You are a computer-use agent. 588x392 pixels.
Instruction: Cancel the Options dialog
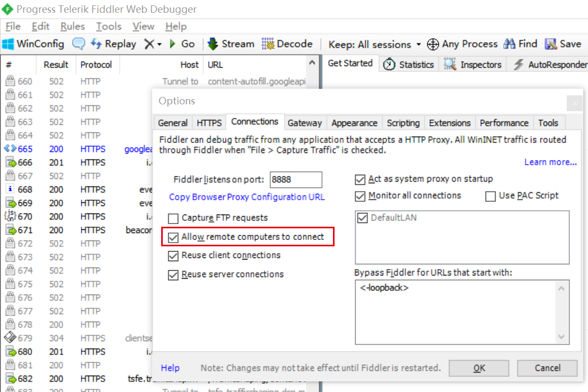point(547,368)
